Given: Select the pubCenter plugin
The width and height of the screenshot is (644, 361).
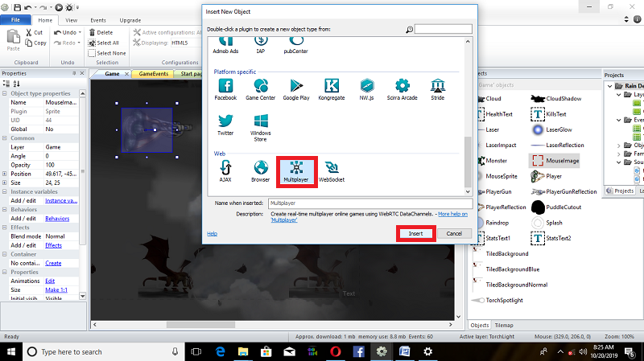Looking at the screenshot, I should [x=295, y=46].
